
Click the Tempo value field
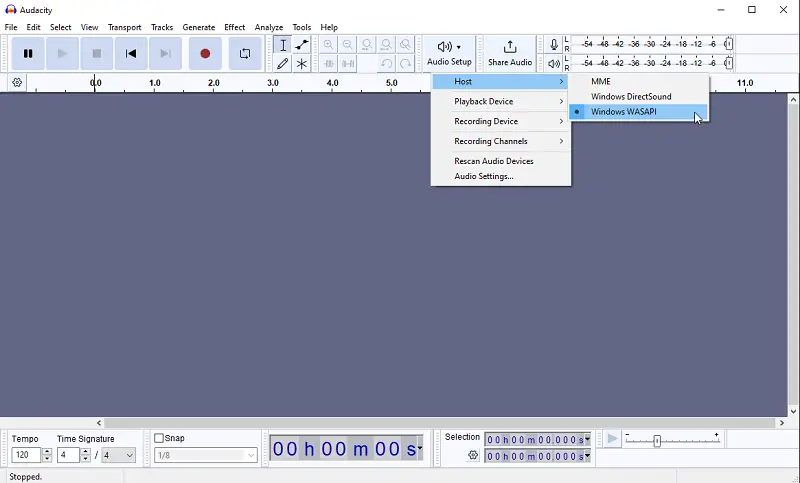pos(26,455)
